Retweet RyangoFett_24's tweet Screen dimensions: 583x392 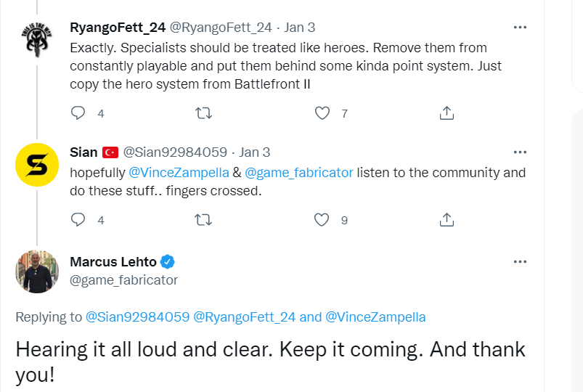pyautogui.click(x=204, y=113)
